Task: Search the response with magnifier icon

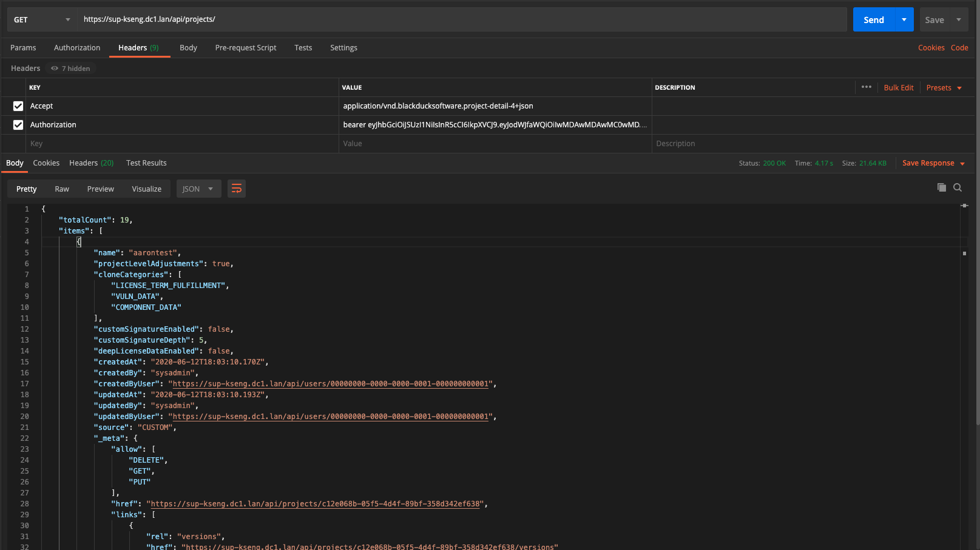Action: click(958, 187)
